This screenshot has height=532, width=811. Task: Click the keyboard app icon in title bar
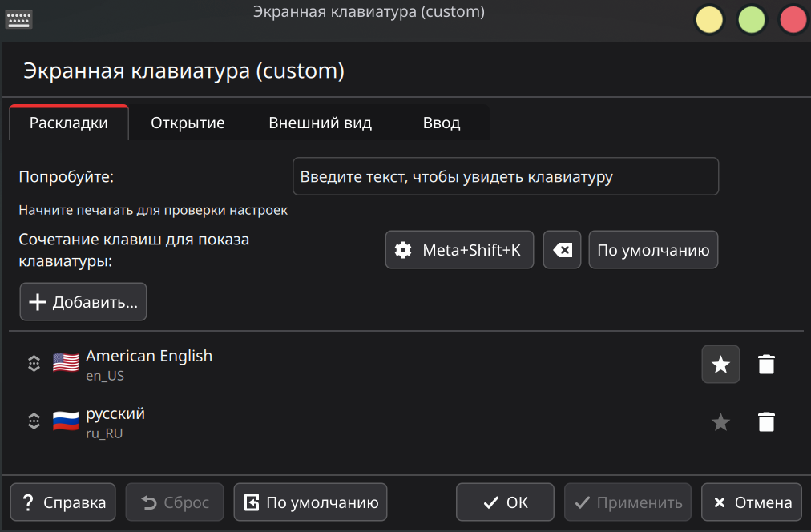18,20
